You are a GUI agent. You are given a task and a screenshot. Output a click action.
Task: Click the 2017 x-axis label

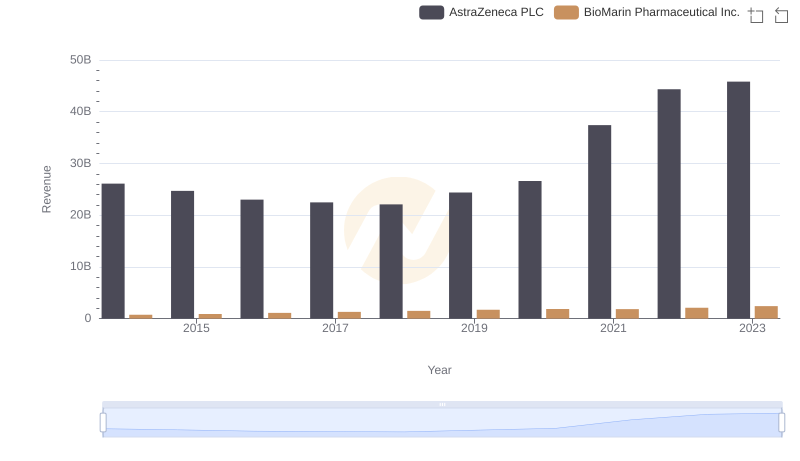335,328
